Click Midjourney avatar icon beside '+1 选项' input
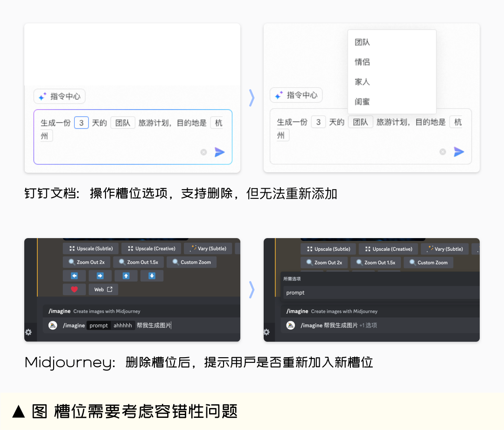 (291, 325)
